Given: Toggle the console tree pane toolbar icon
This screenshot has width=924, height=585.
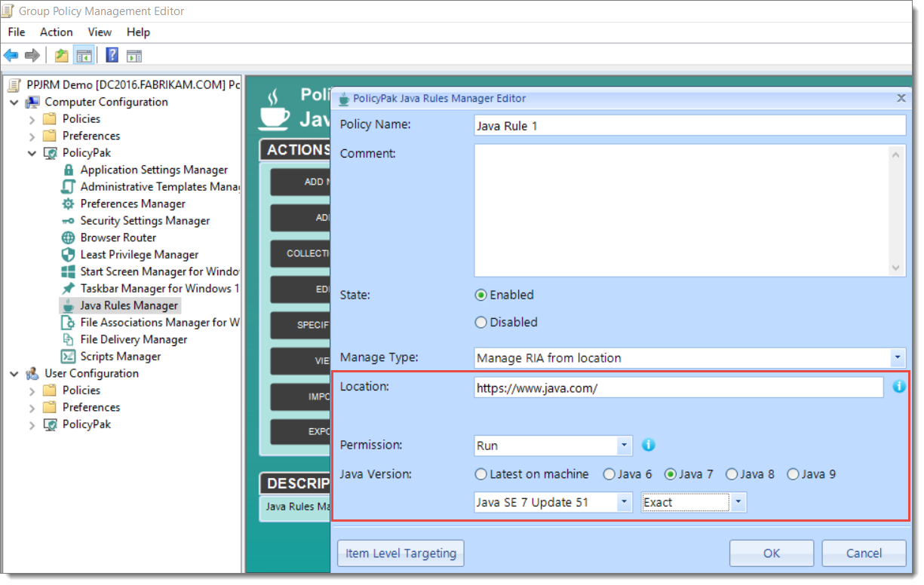Looking at the screenshot, I should (84, 55).
